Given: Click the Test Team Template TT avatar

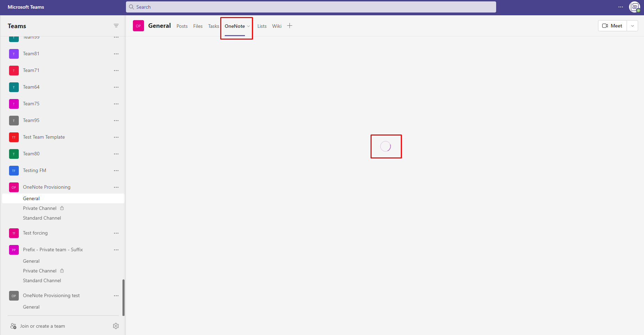Looking at the screenshot, I should [14, 137].
